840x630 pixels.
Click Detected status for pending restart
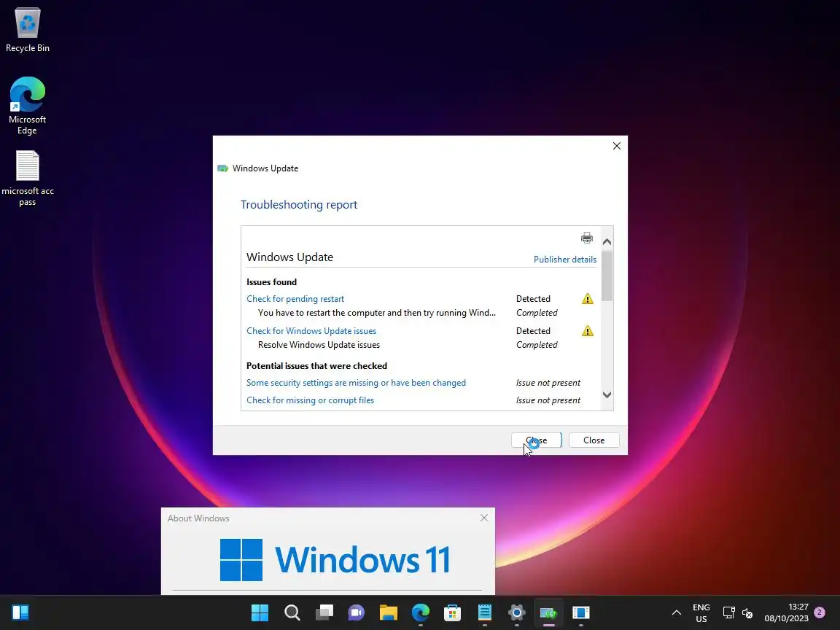[533, 299]
